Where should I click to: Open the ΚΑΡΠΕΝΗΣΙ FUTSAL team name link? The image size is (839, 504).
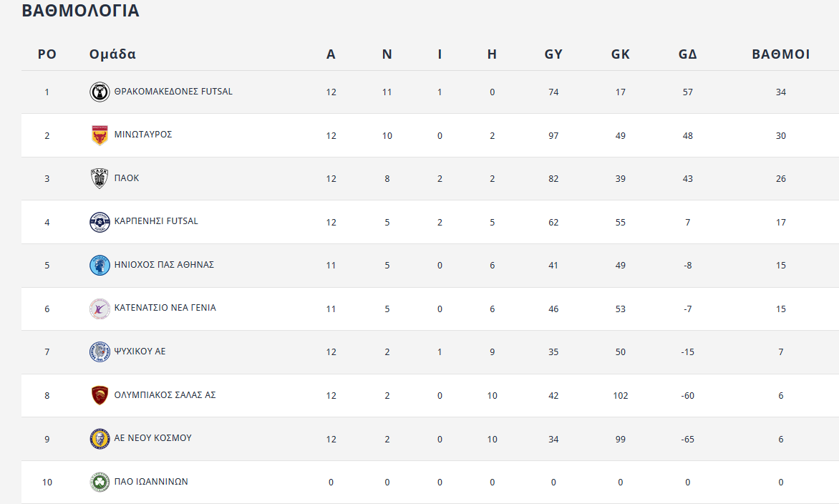coord(156,221)
